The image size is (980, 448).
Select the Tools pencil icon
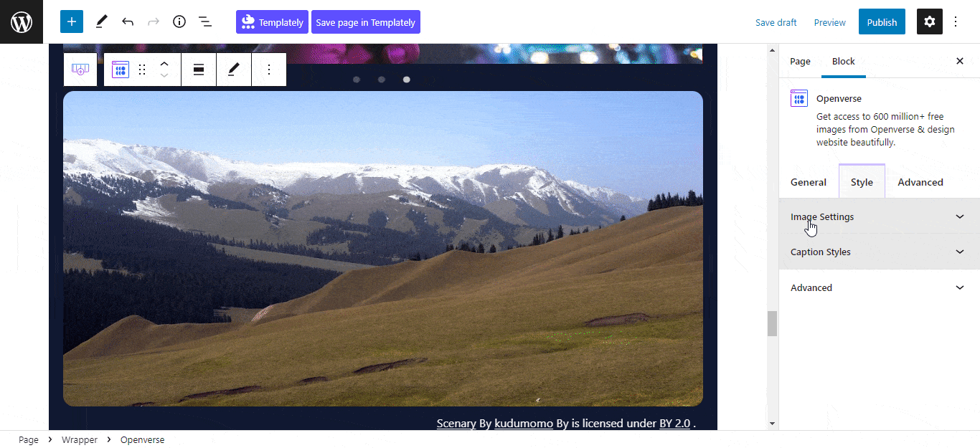coord(101,22)
